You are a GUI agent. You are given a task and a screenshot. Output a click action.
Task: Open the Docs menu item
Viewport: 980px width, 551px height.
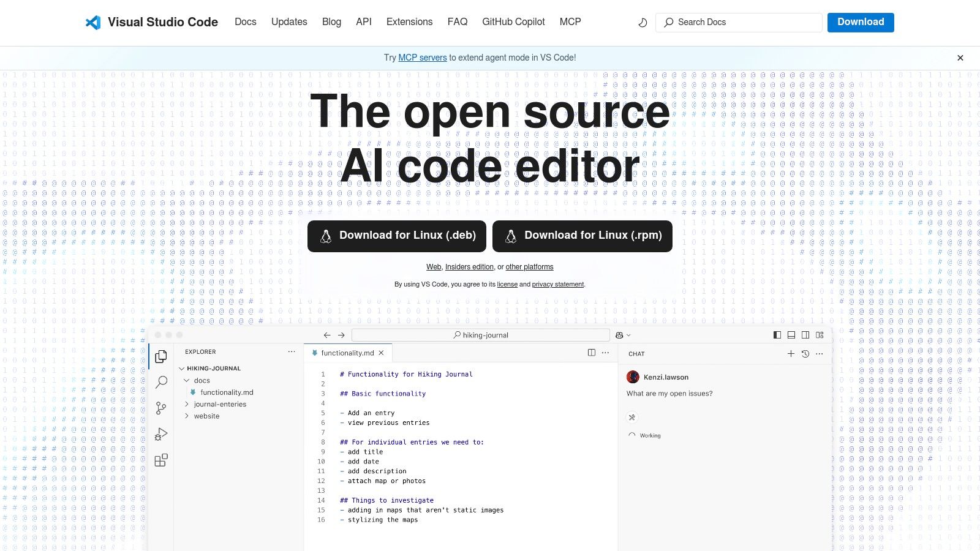pos(246,22)
